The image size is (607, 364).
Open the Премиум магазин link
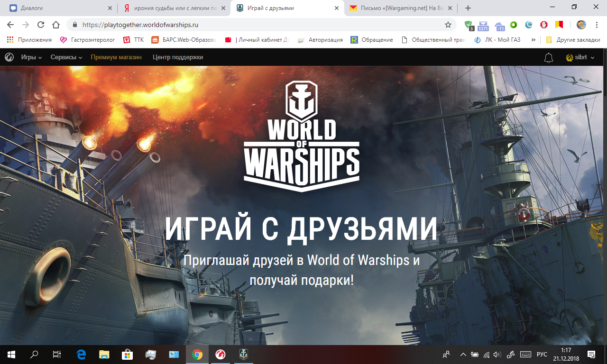[x=116, y=57]
